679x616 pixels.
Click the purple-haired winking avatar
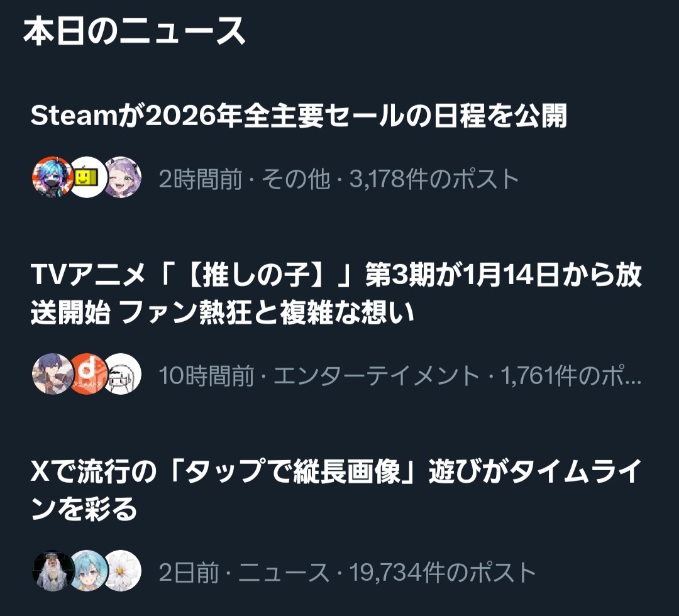122,177
